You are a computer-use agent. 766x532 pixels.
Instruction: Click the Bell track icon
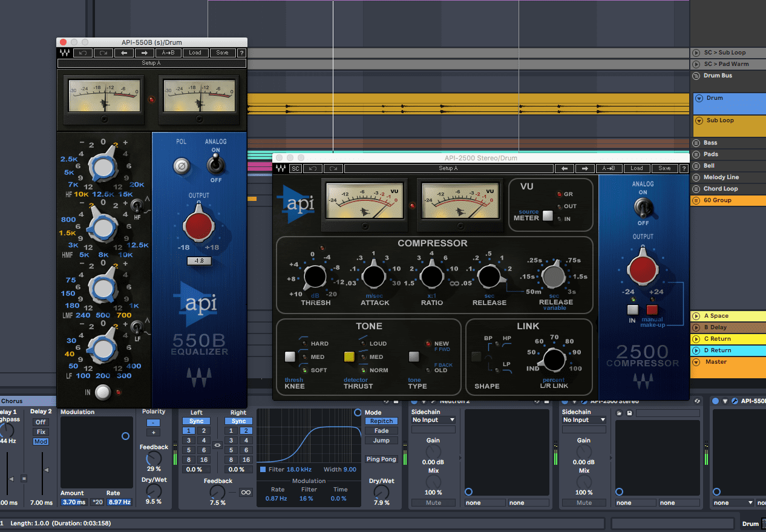[696, 166]
